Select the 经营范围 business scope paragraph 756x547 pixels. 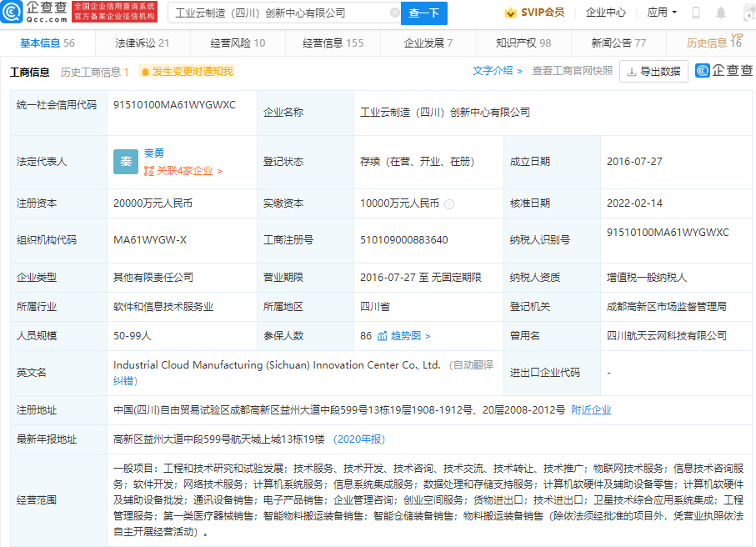click(x=428, y=499)
